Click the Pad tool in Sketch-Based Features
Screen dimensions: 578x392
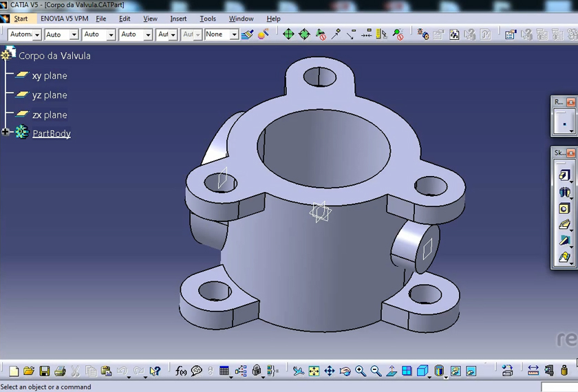pos(564,175)
